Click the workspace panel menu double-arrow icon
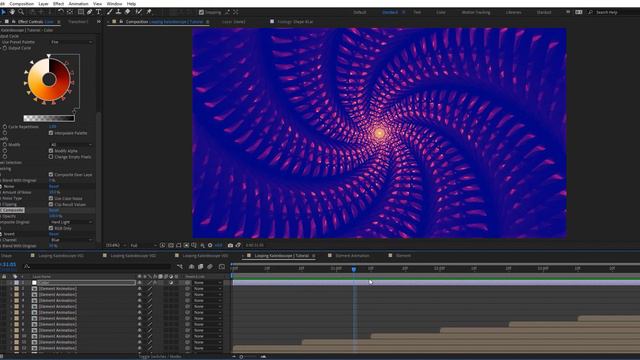640x360 pixels. click(x=568, y=12)
